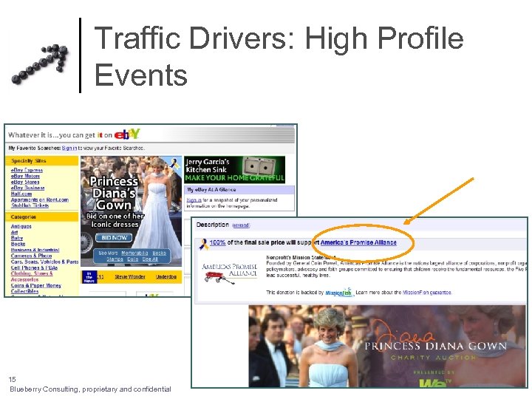Click the Description heading
The width and height of the screenshot is (532, 399).
(x=212, y=225)
